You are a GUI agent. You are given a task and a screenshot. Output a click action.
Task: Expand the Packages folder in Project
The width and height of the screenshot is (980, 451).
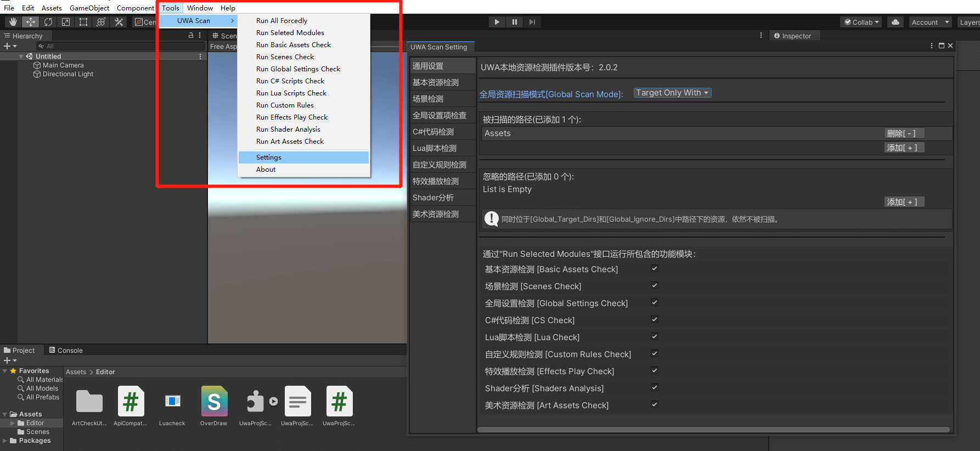(5, 441)
